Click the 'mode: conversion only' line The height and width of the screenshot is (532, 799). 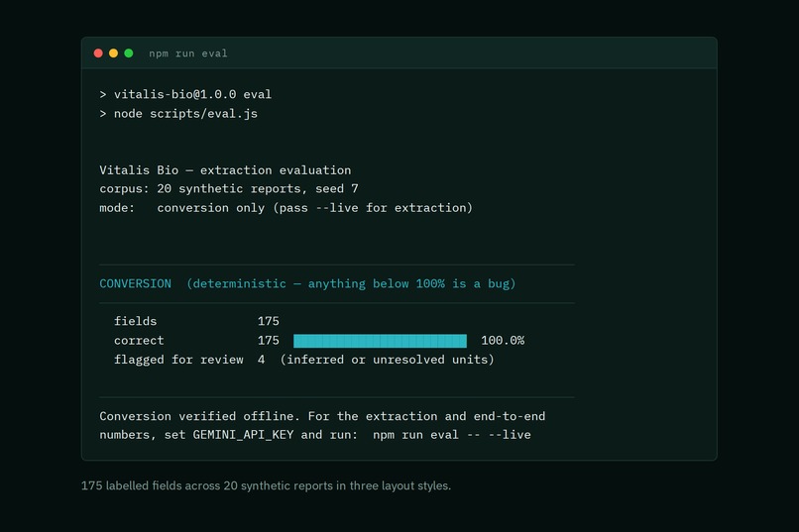[x=285, y=208]
